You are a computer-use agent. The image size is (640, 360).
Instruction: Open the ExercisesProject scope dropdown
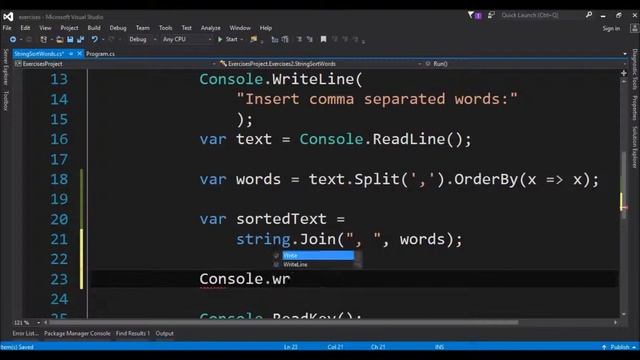tap(115, 64)
